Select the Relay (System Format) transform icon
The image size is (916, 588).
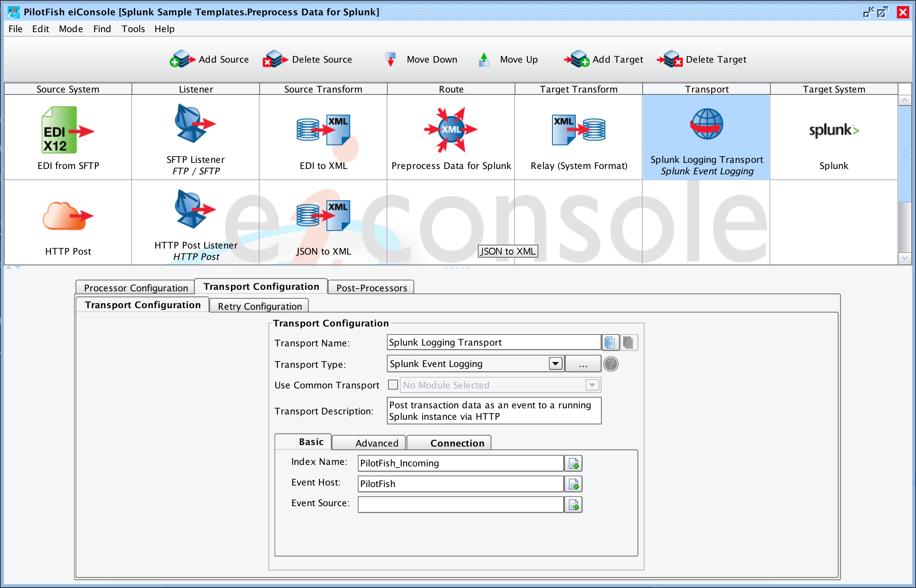point(579,130)
